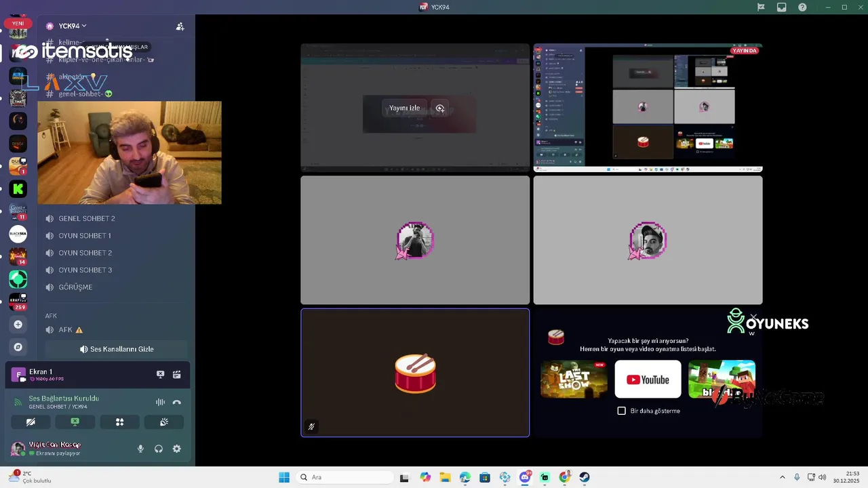This screenshot has height=488, width=868.
Task: Add a new server with the plus icon
Action: point(18,325)
